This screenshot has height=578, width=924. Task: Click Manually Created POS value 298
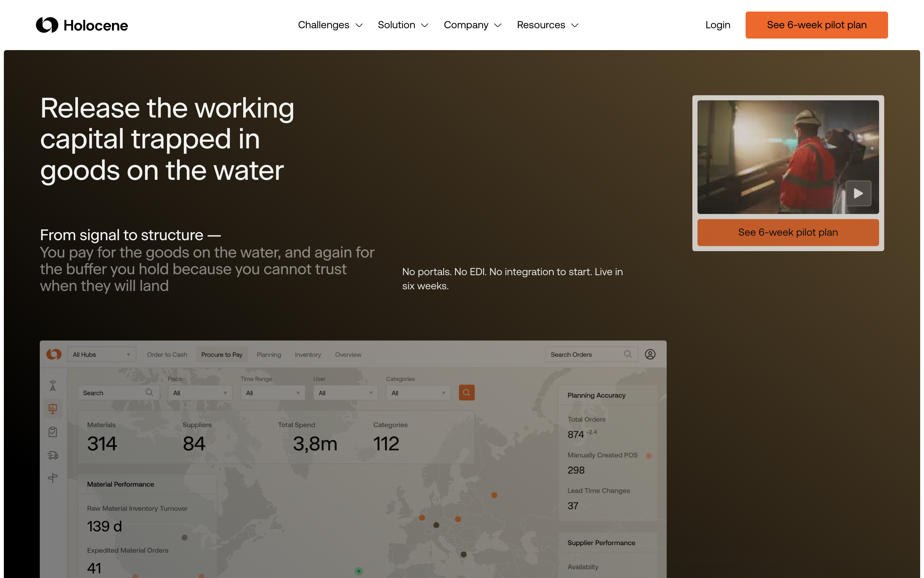(576, 470)
